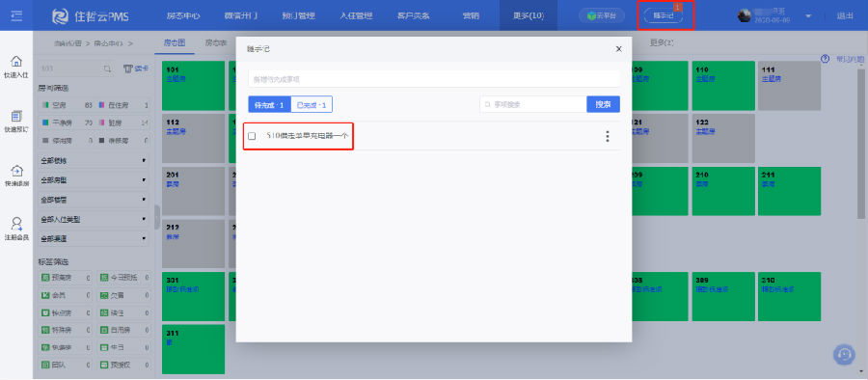Screen dimensions: 868x380
Task: Expand the 全部楼层 floor dropdown
Action: (93, 200)
